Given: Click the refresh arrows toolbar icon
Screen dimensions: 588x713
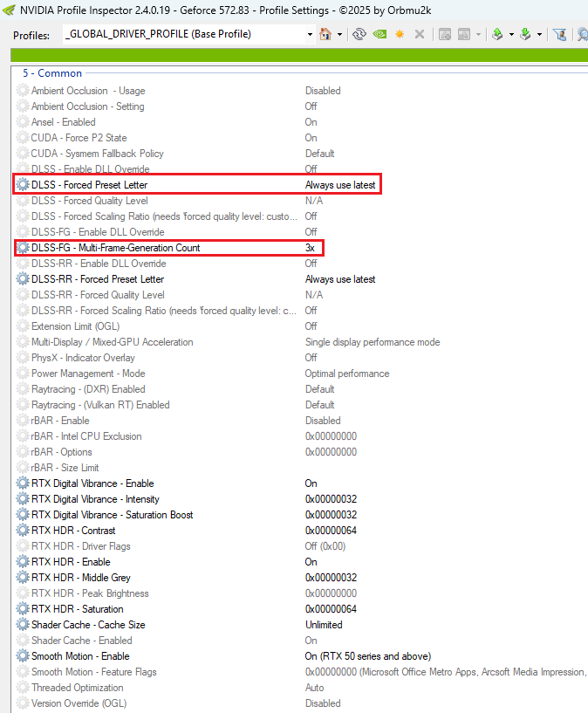Looking at the screenshot, I should [359, 34].
